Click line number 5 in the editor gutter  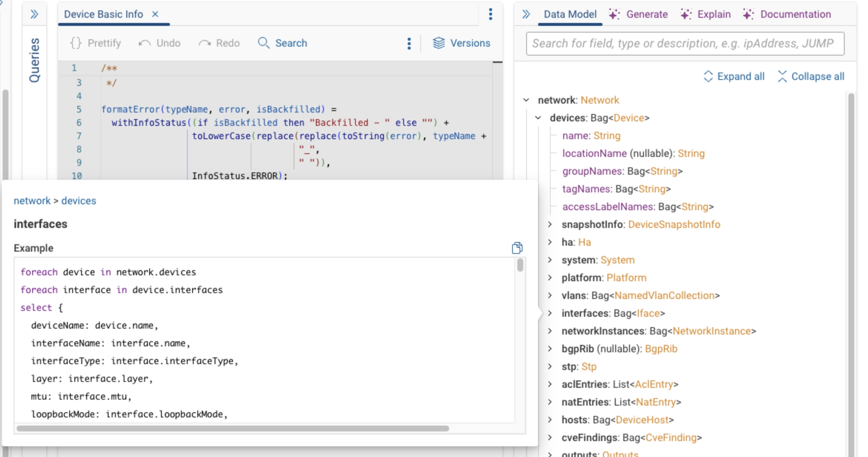point(79,109)
